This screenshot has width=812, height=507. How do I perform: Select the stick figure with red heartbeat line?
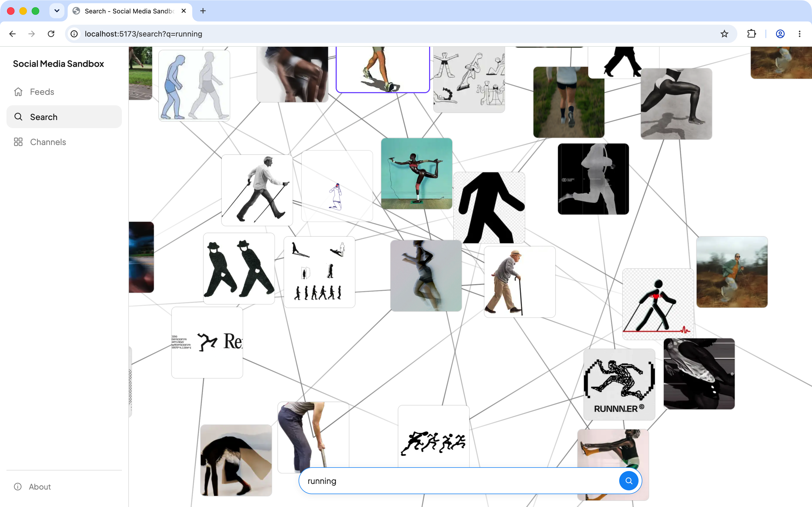[658, 304]
